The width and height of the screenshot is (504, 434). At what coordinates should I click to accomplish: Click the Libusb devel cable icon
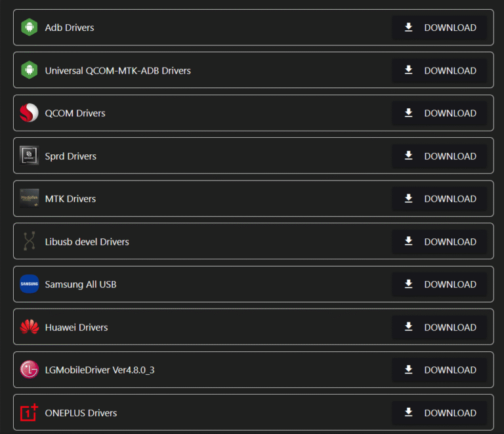pos(29,242)
